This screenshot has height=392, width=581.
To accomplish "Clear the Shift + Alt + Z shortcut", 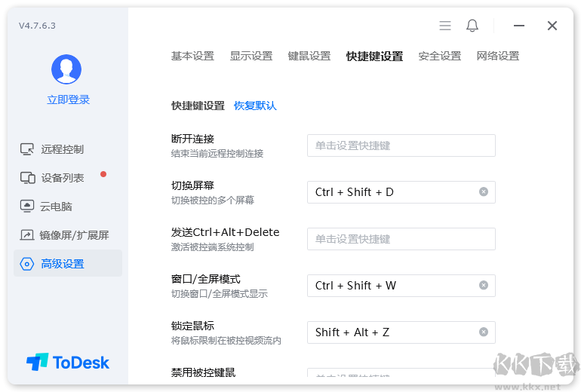I will (483, 332).
